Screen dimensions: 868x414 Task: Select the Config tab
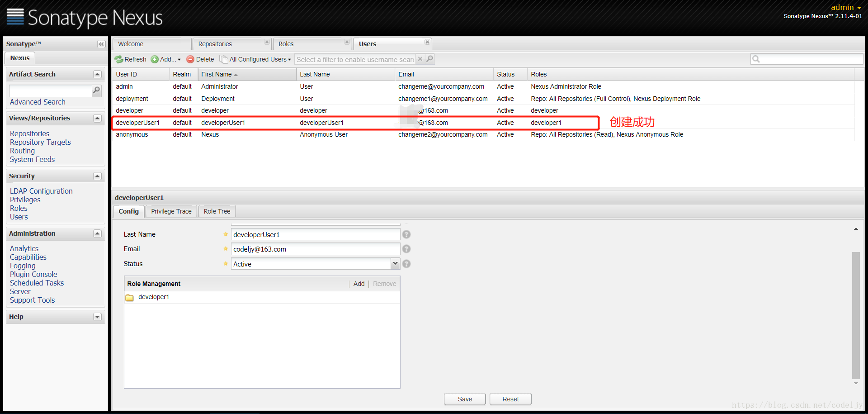pyautogui.click(x=129, y=211)
